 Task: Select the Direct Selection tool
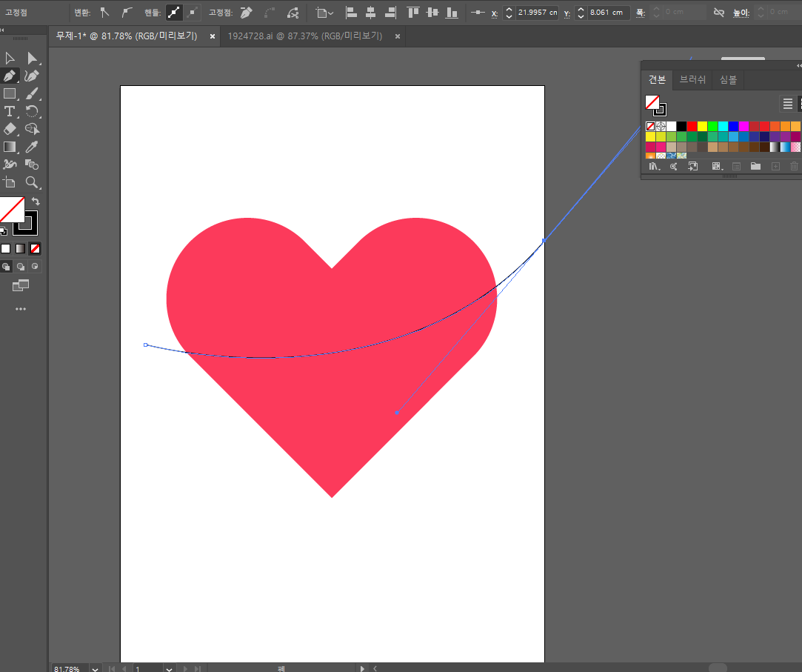pyautogui.click(x=32, y=58)
